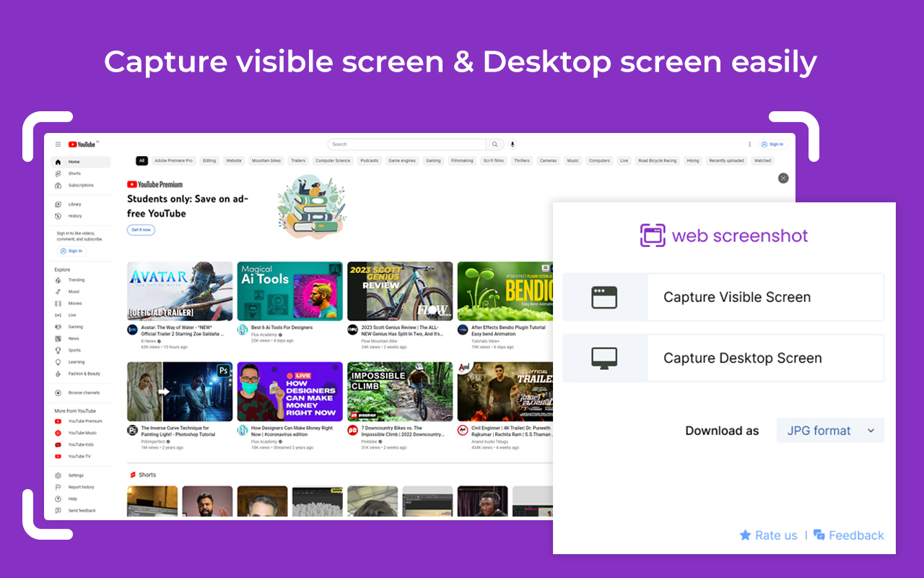Click the YouTube search input field
The image size is (924, 578).
click(x=406, y=144)
